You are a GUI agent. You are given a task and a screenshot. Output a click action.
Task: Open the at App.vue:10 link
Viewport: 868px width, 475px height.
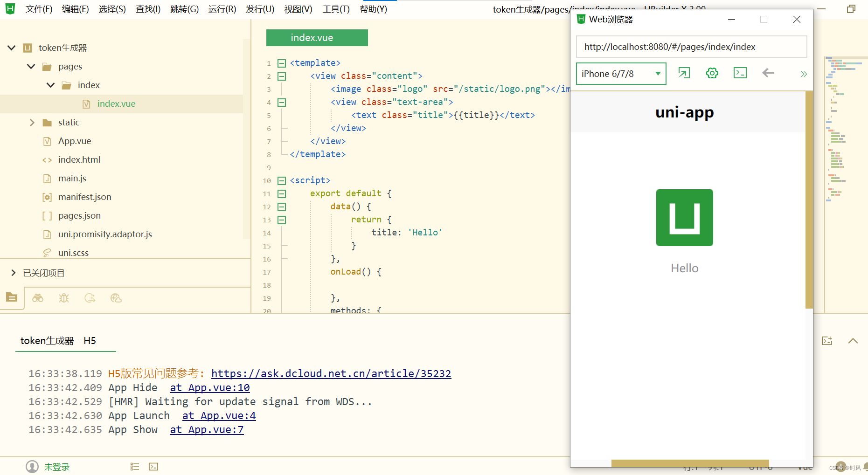pos(210,387)
